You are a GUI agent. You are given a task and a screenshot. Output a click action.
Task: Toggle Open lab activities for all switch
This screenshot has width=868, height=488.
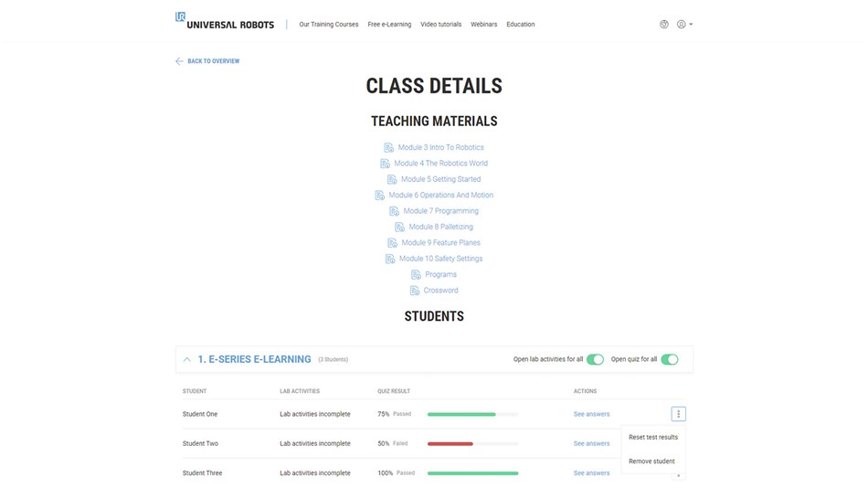(595, 359)
